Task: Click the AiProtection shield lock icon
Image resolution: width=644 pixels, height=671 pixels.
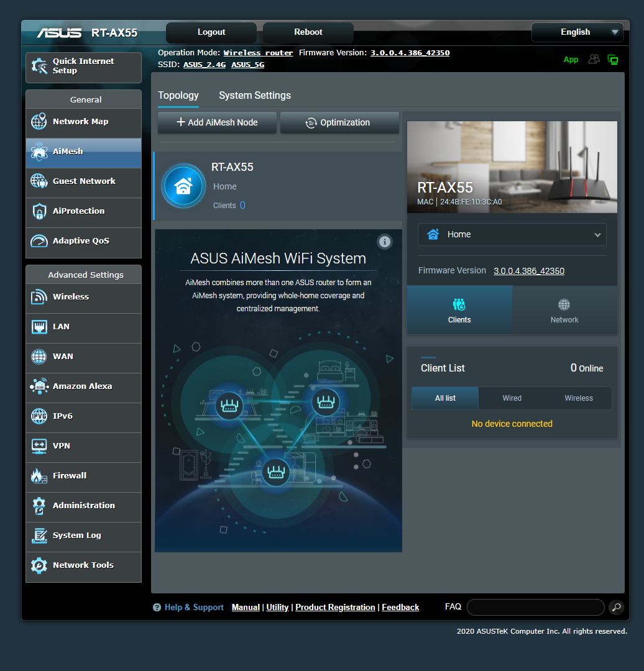Action: [39, 211]
